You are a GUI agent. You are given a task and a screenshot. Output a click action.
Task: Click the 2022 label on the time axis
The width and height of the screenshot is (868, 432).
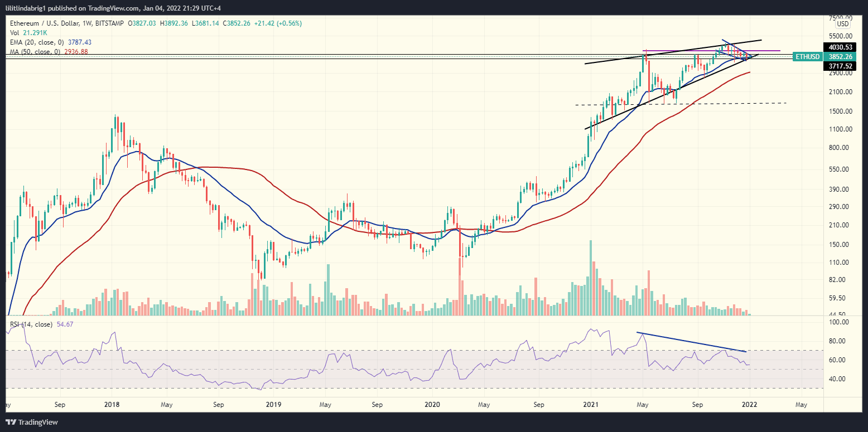pyautogui.click(x=750, y=405)
